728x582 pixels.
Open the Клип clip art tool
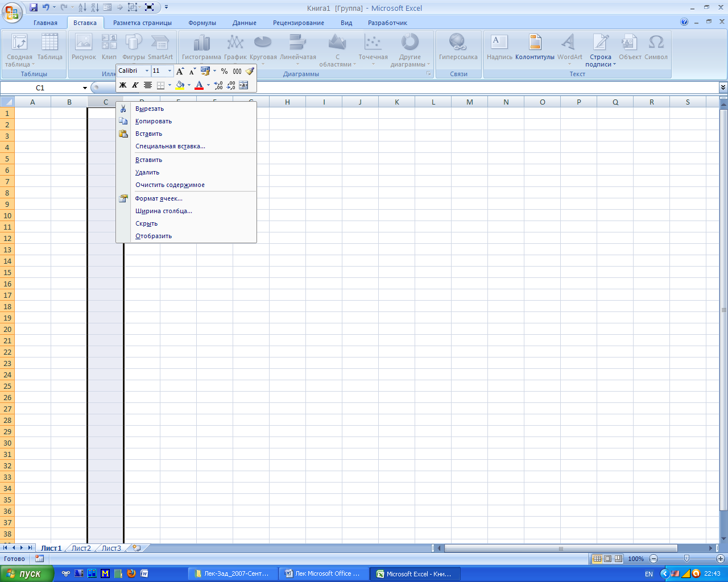109,47
